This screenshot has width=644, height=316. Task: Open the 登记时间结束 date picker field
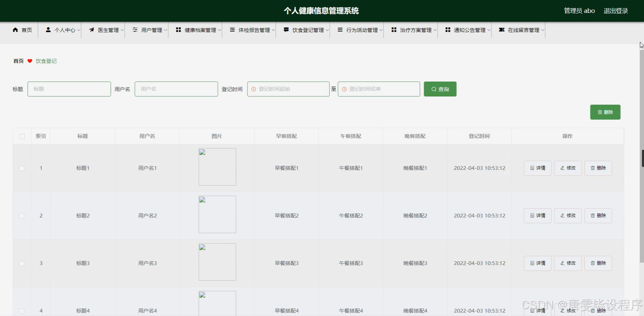tap(379, 89)
